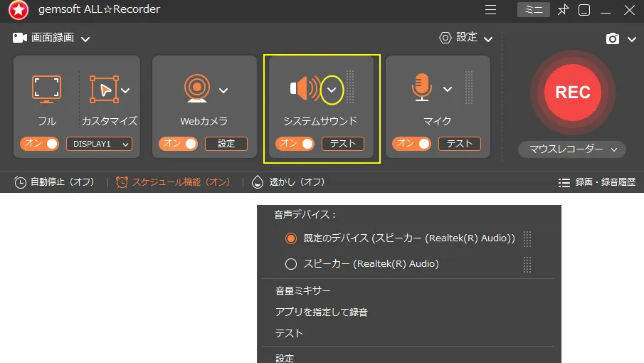Choose 設定 at the sound menu bottom
This screenshot has width=644, height=363.
pos(285,358)
